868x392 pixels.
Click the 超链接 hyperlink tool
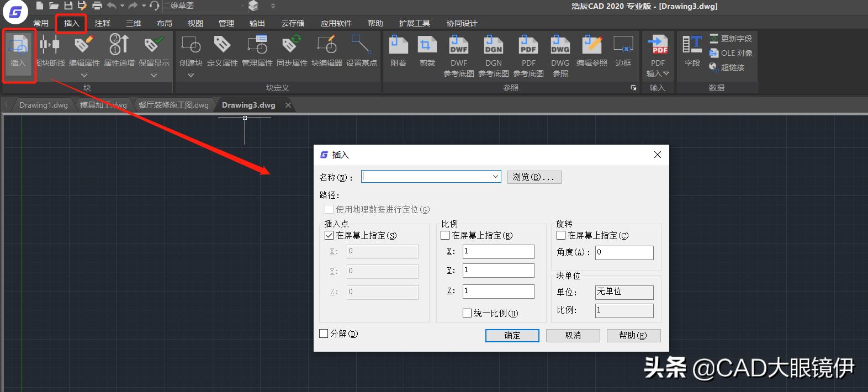click(x=727, y=67)
